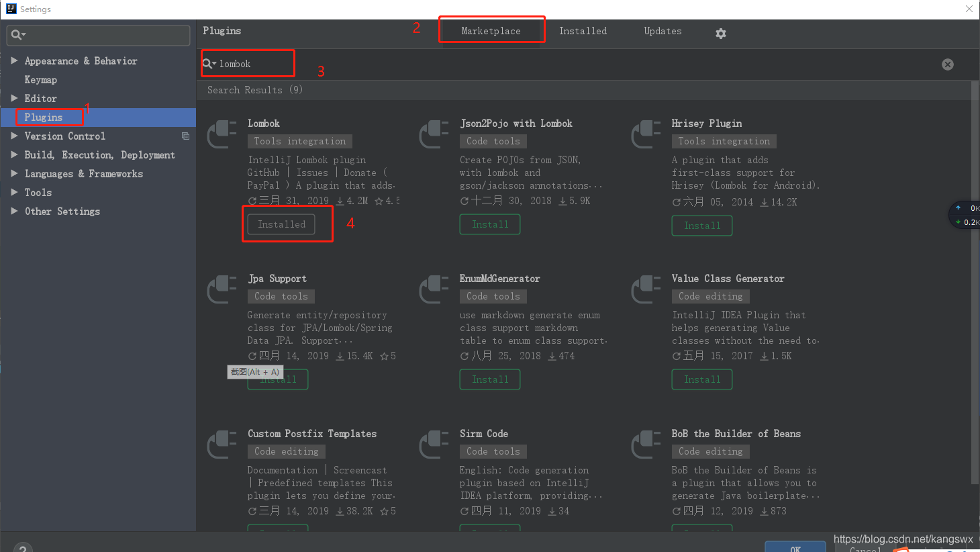Click the Custom Postfix Templates plugin icon

[222, 445]
